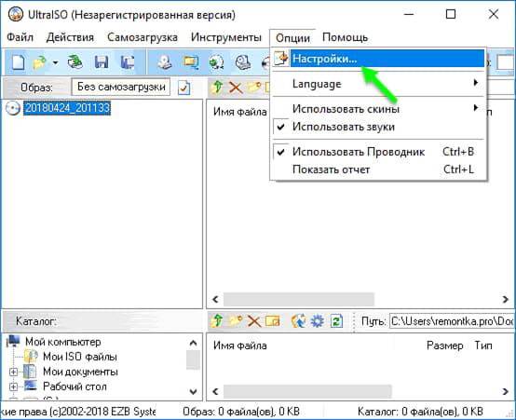Open the Самозагрузка menu
This screenshot has height=420, width=516.
(143, 37)
